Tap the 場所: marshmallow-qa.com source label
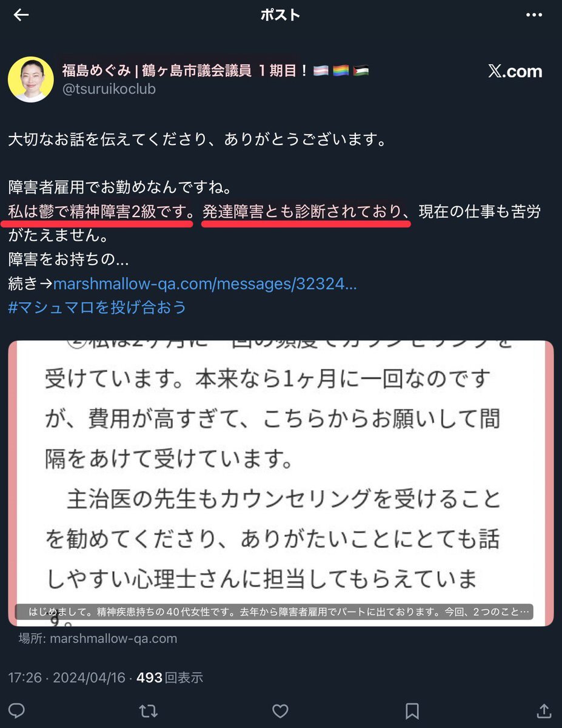This screenshot has width=562, height=728. 98,638
